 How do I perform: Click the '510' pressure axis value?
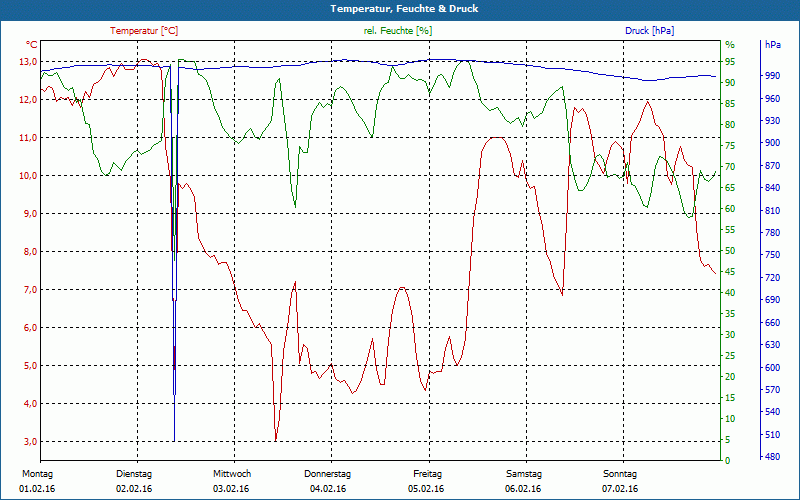click(x=772, y=435)
